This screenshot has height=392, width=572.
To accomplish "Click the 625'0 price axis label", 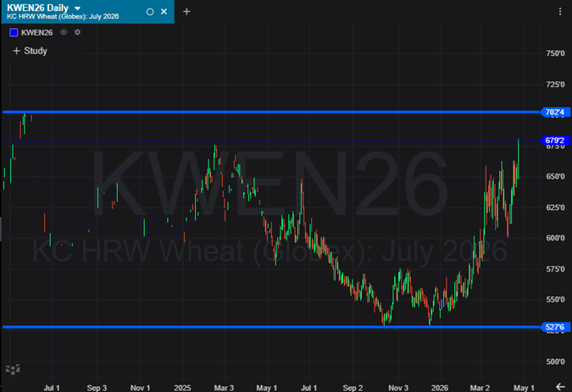I will [555, 207].
